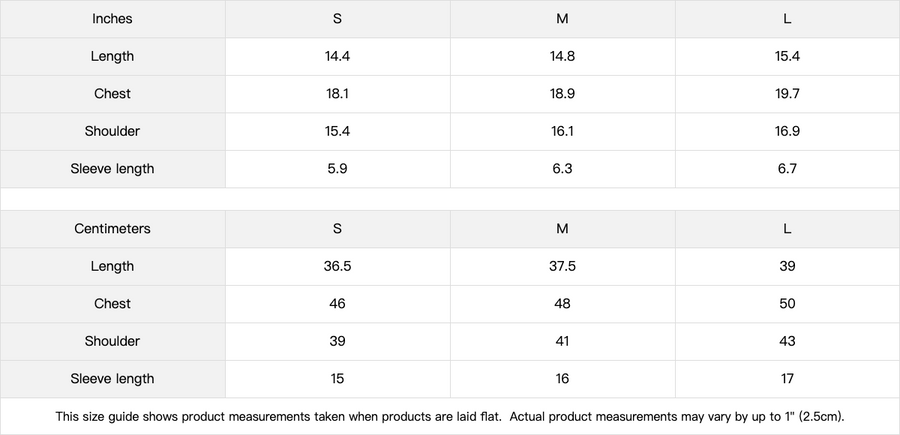Select the L column in Centimeters table
The image size is (900, 435).
(787, 229)
